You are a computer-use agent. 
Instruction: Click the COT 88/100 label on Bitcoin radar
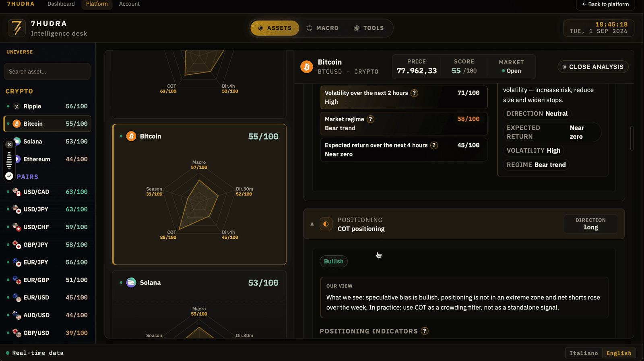click(168, 235)
